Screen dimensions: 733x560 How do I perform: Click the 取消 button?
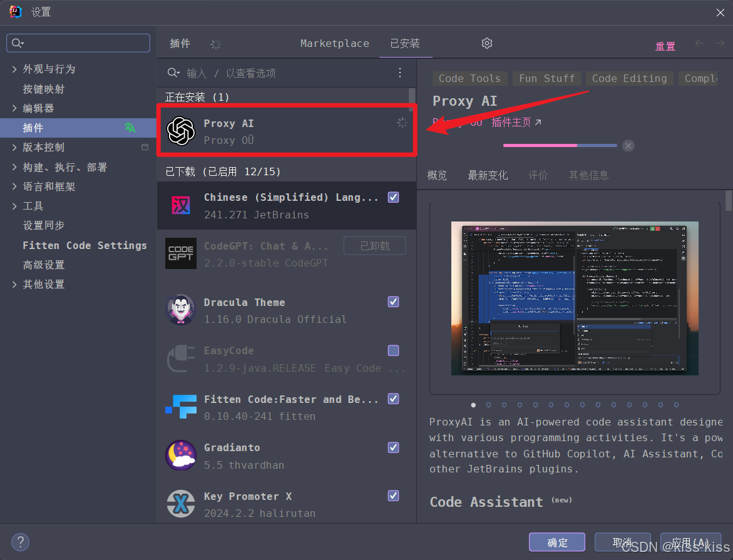pyautogui.click(x=622, y=542)
